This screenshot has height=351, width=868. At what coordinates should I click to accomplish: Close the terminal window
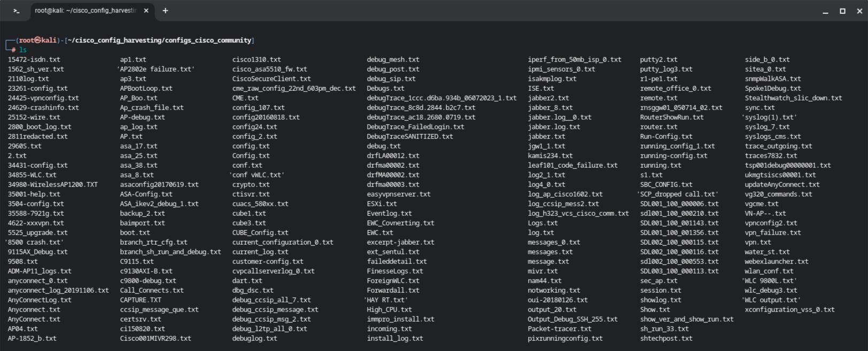(859, 11)
